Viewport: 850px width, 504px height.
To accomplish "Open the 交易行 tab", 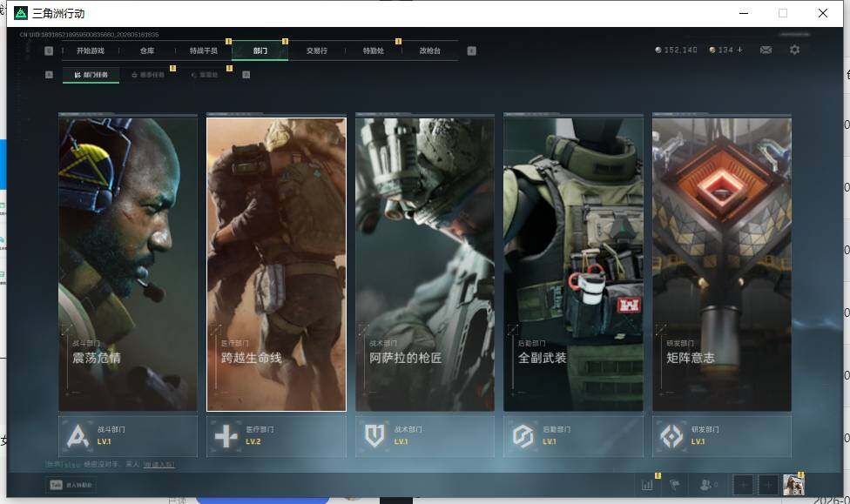I will click(317, 51).
